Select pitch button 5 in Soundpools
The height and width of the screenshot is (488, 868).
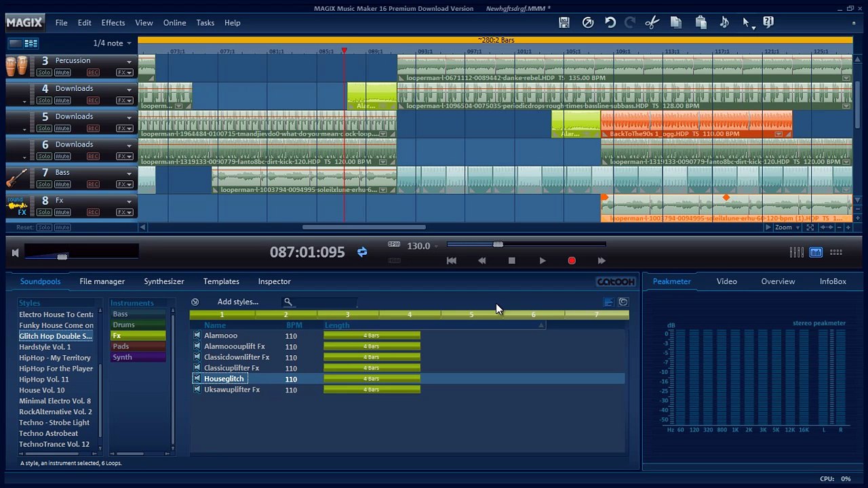[x=471, y=314]
